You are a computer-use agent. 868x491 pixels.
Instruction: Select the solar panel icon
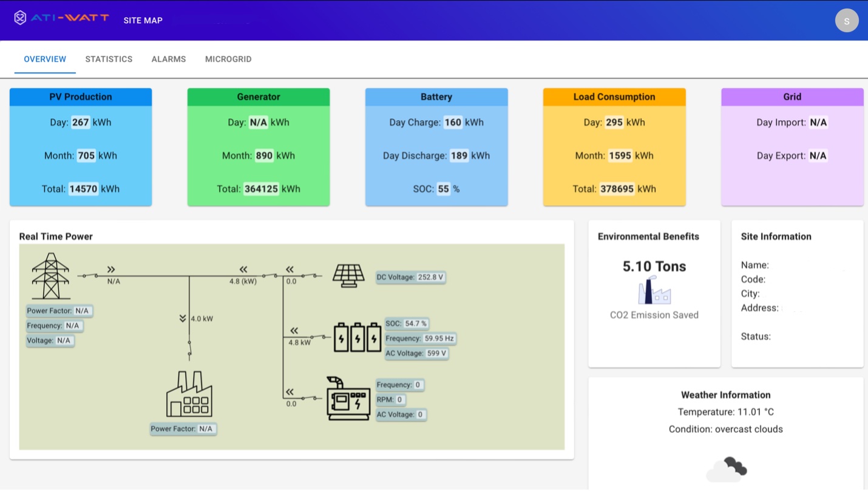click(348, 276)
